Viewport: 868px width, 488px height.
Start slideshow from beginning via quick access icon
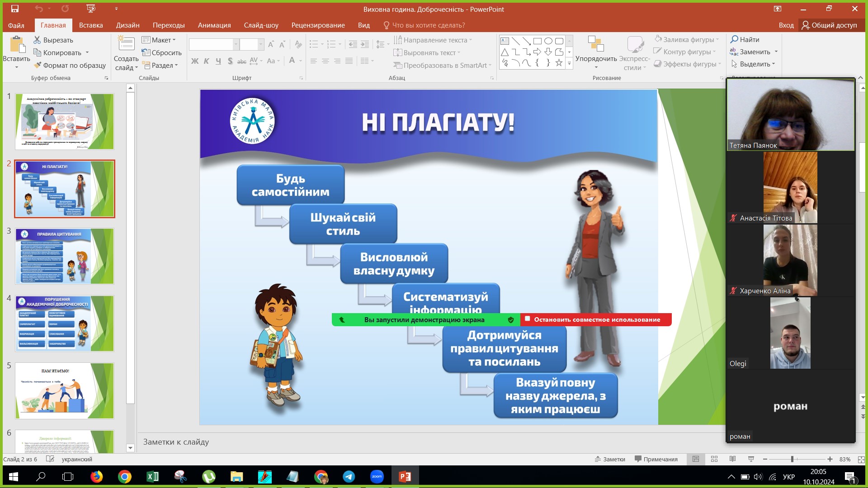click(x=91, y=9)
